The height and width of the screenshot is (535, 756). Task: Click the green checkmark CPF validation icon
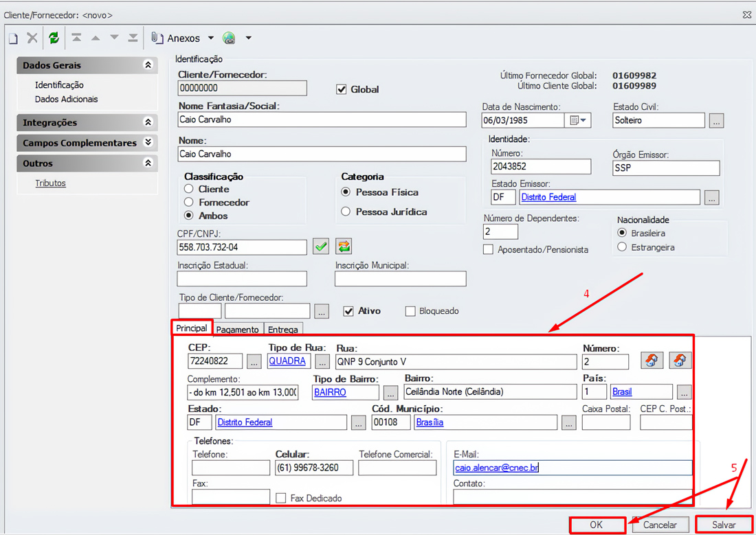pos(321,247)
